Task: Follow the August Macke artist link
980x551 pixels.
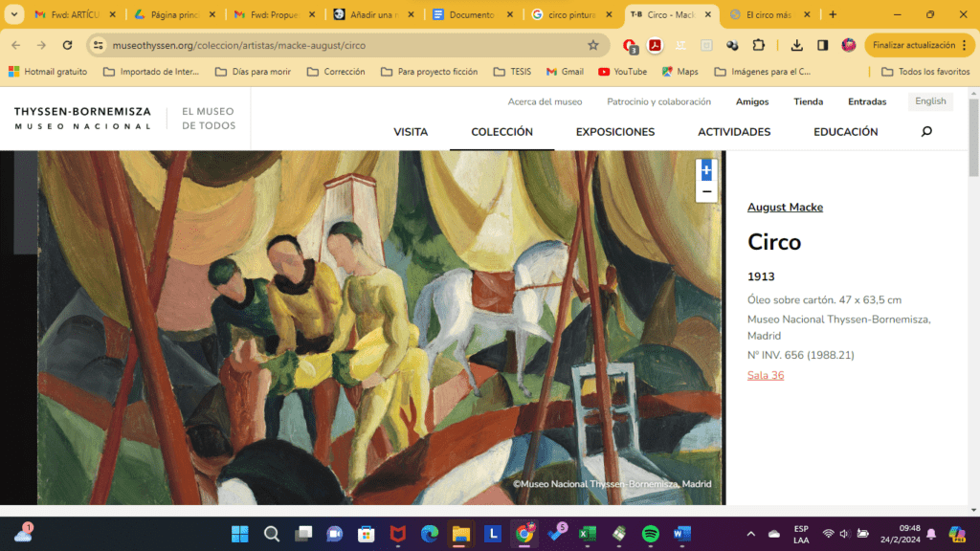Action: [785, 208]
